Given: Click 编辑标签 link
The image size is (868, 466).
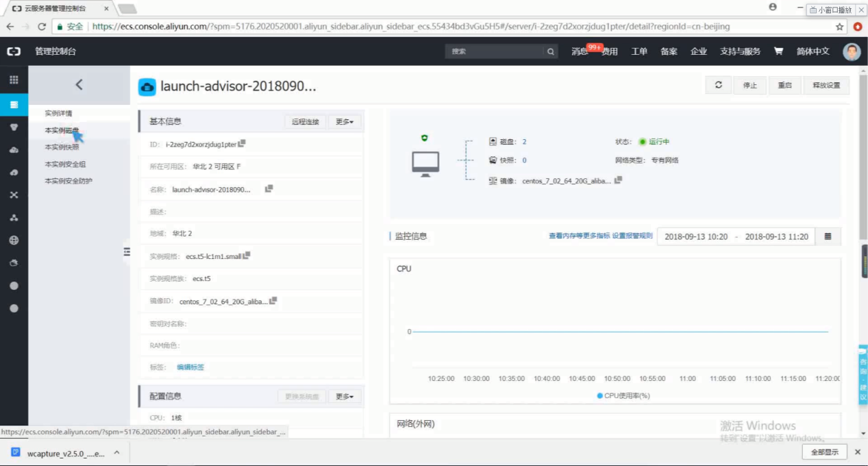Looking at the screenshot, I should 190,367.
